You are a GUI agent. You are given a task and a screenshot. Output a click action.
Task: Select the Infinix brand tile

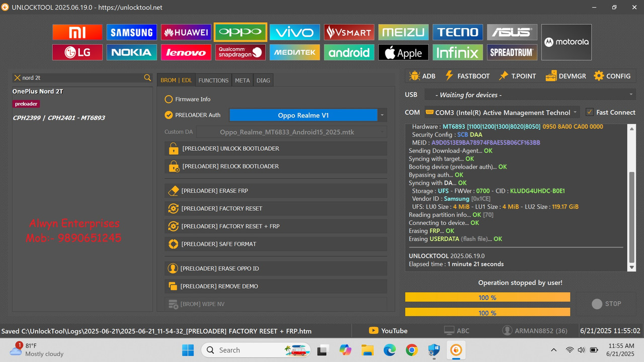pyautogui.click(x=458, y=52)
